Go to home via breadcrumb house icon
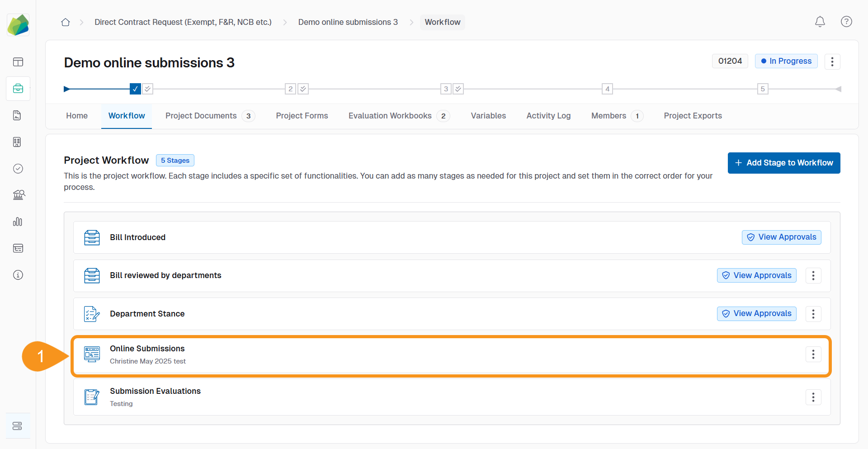 point(66,22)
